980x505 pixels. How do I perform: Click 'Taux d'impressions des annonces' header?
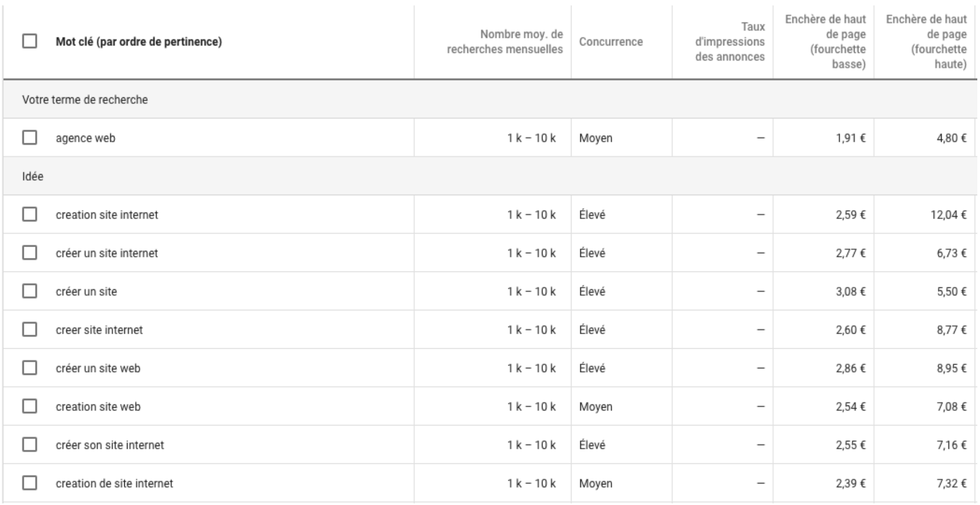click(729, 42)
